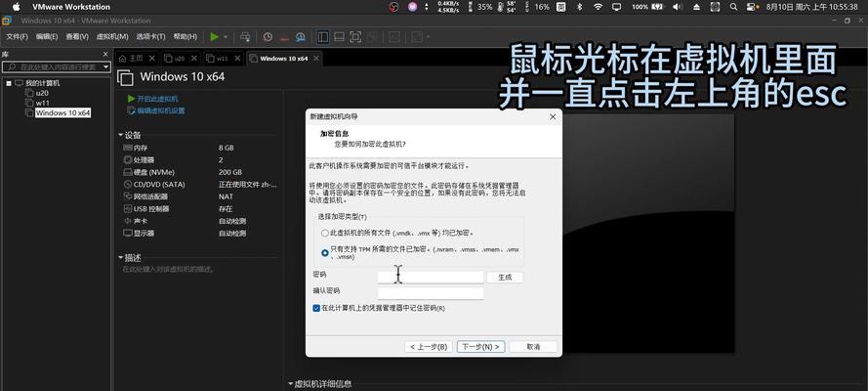Open the snapshot manager toolbar icon
Viewport: 868px width, 391px height.
click(300, 37)
